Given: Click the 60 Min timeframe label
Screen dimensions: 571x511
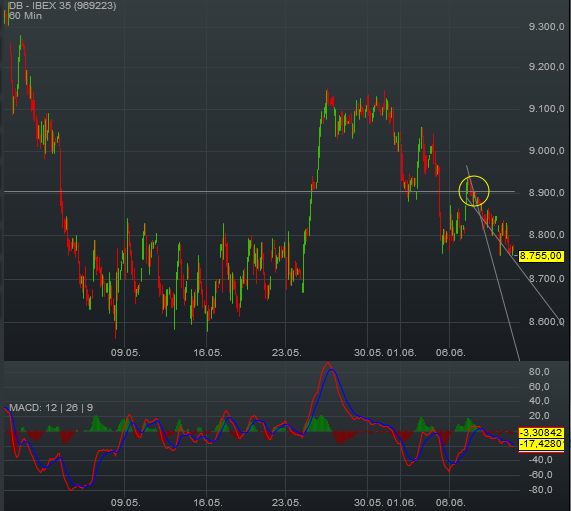Looking at the screenshot, I should pyautogui.click(x=25, y=16).
